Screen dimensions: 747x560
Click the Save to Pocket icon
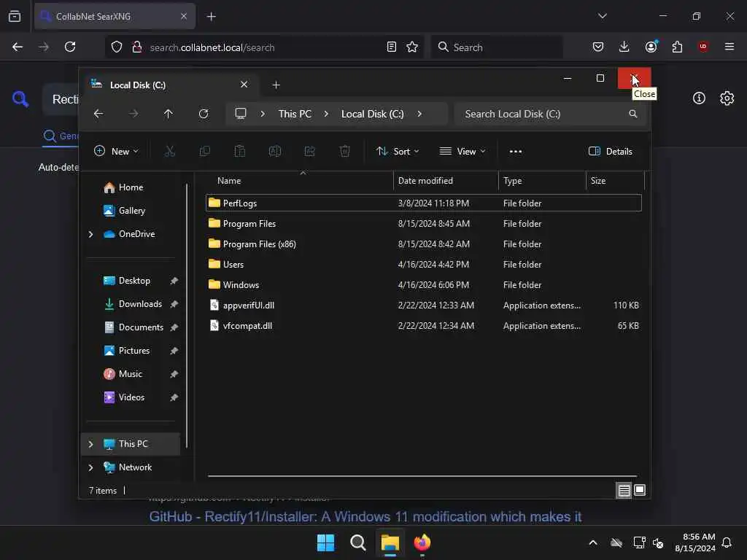coord(598,47)
